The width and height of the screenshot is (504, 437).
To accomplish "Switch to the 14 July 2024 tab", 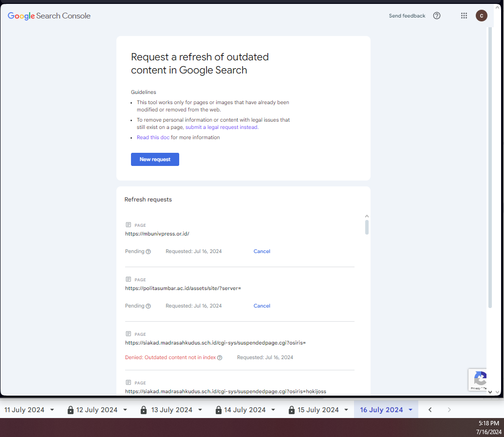I will (x=245, y=410).
